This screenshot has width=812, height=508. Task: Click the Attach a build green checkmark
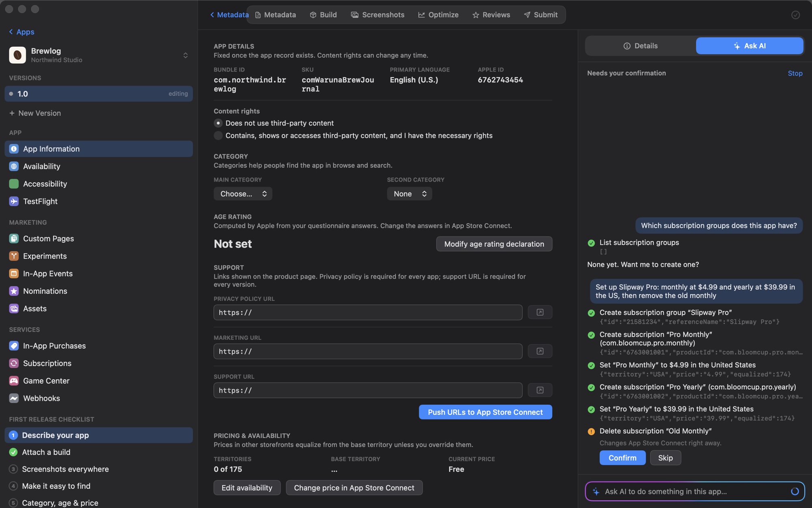coord(13,452)
